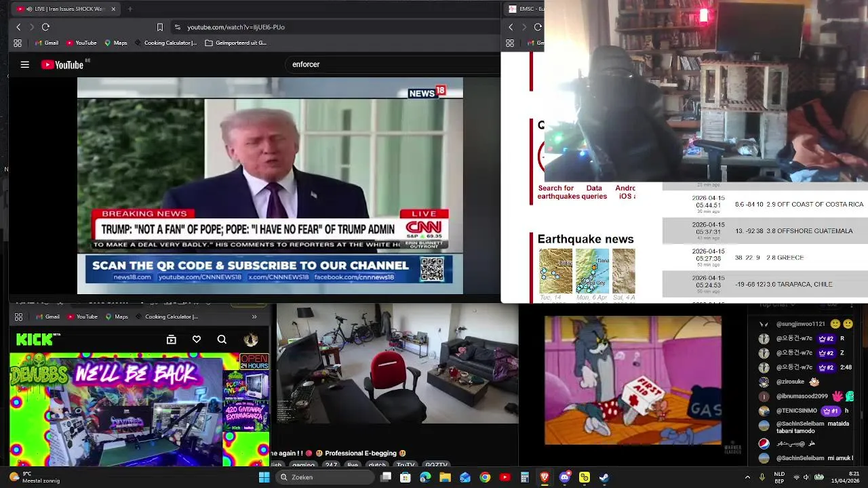Open Windows Start menu
The width and height of the screenshot is (868, 488).
tap(264, 477)
